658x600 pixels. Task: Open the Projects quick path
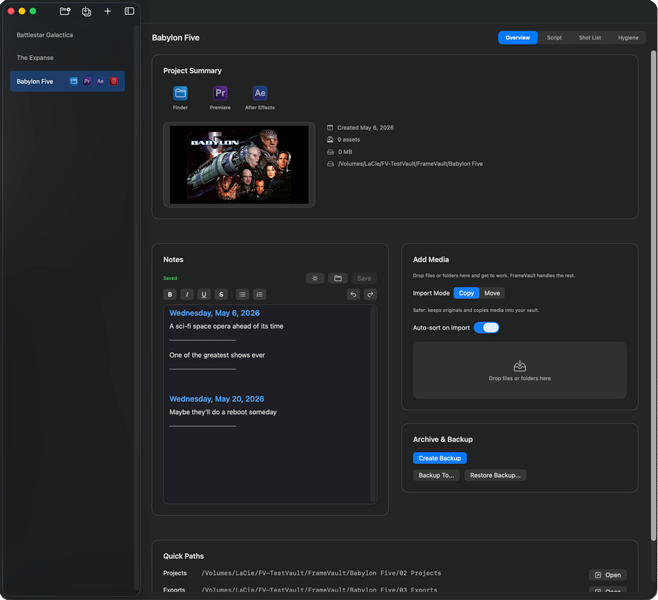[608, 575]
